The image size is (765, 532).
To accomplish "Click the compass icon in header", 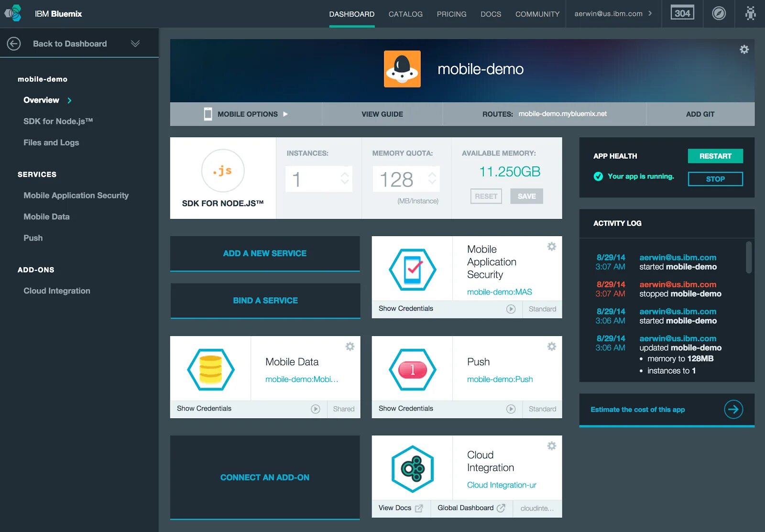I will pos(719,13).
